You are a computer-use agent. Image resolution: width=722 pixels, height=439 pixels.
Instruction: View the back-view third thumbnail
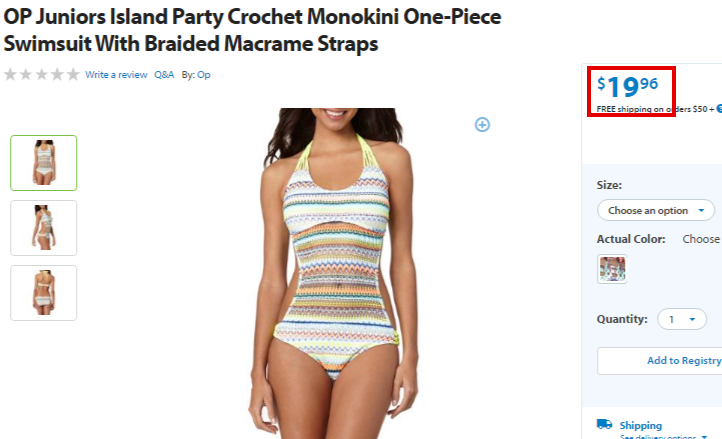coord(44,293)
